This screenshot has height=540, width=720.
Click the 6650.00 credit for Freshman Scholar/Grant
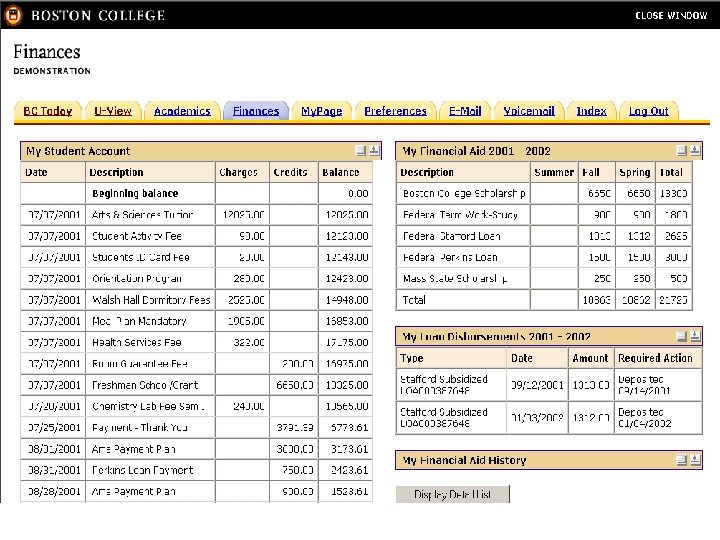tap(294, 385)
